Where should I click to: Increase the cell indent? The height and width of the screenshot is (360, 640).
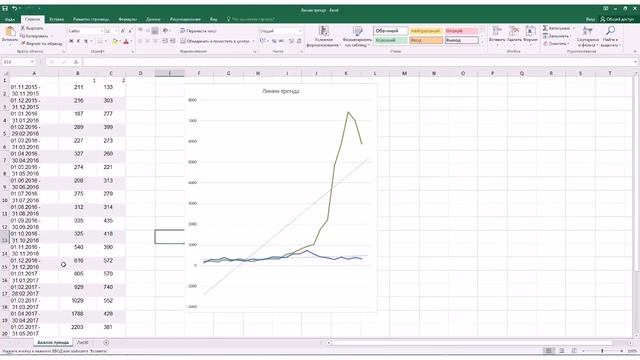(172, 41)
